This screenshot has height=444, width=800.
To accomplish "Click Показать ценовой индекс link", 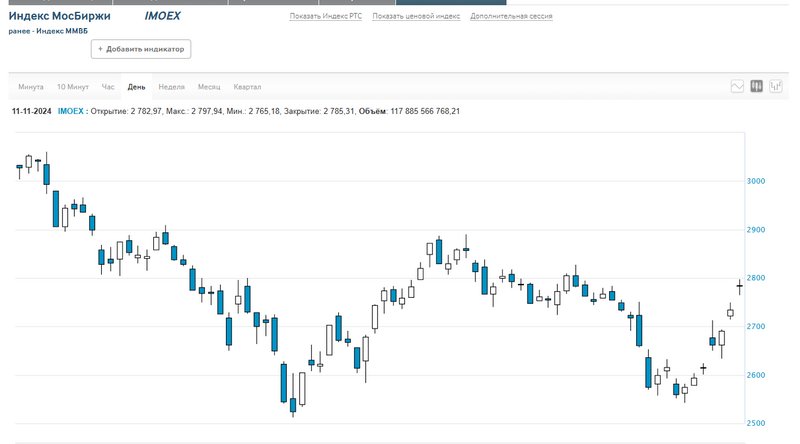I will [416, 17].
